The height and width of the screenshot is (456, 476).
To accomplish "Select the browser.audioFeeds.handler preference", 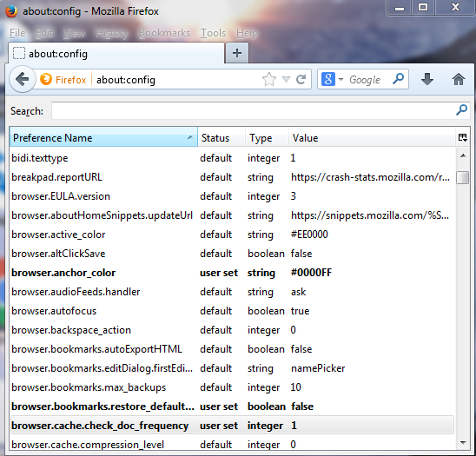I will [232, 292].
